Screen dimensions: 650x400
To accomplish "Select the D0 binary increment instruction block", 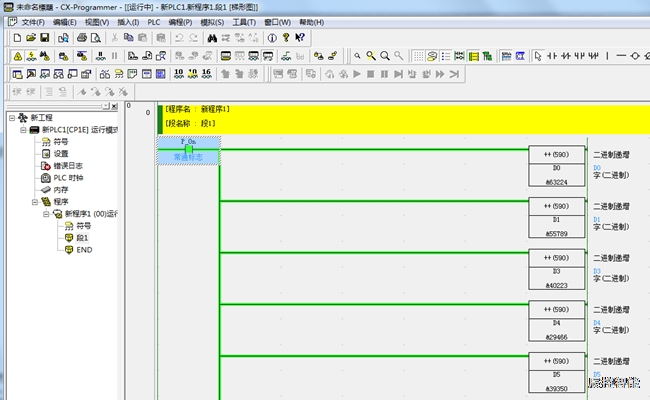I will [557, 168].
